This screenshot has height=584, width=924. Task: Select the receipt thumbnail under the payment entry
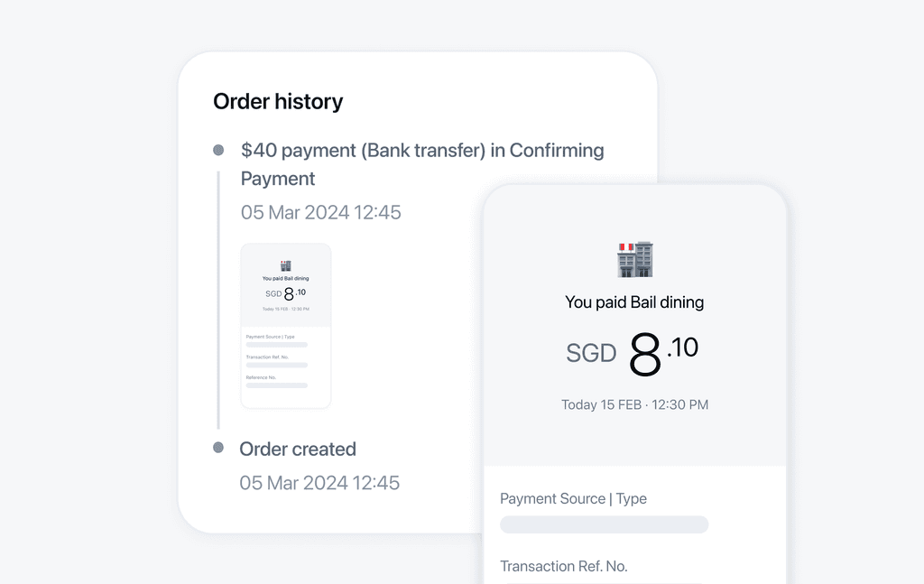point(285,326)
